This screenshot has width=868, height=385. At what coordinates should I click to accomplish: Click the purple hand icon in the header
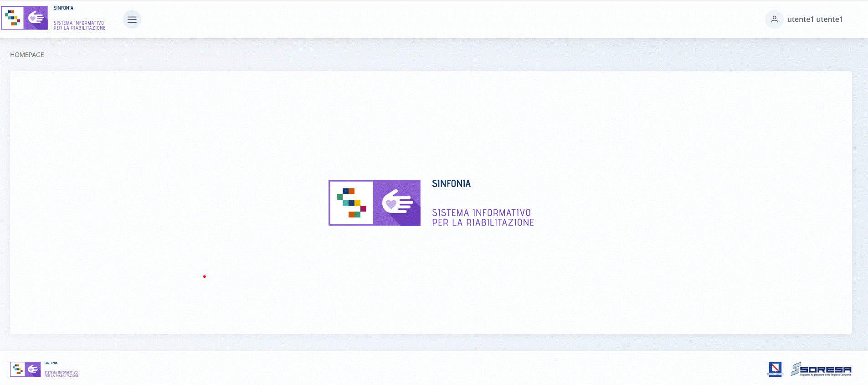(x=36, y=18)
